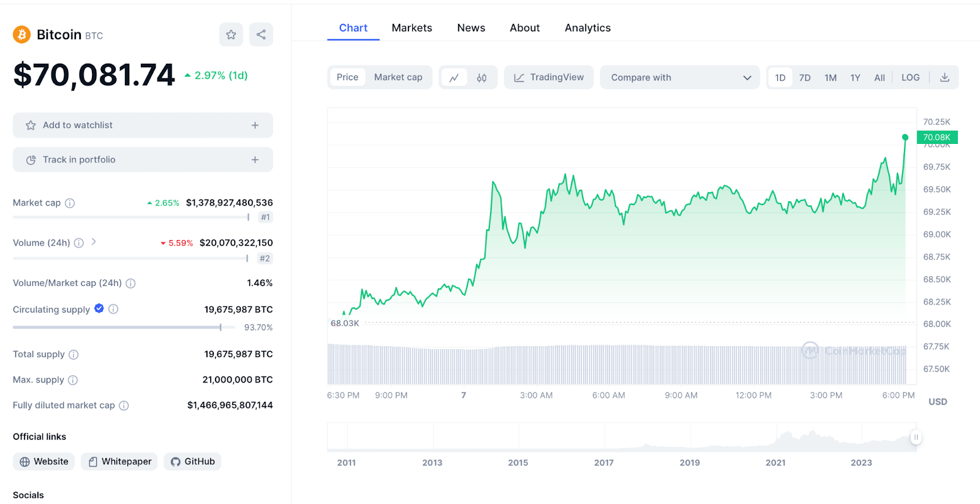The width and height of the screenshot is (980, 504).
Task: Click the 2.97% (1d) change text
Action: 216,75
